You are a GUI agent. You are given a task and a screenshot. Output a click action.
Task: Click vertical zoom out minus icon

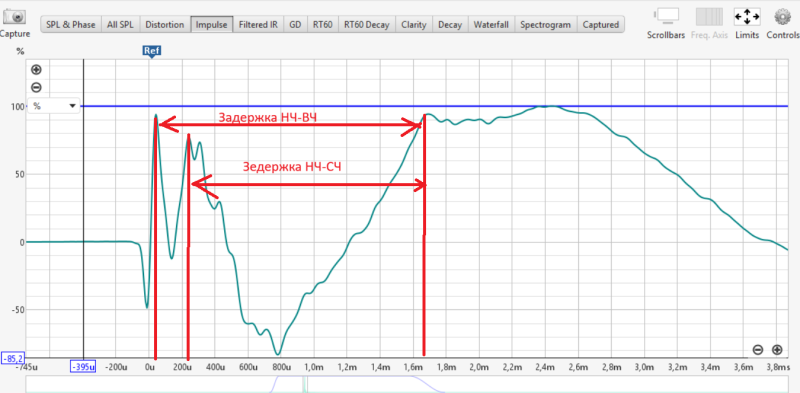click(x=36, y=87)
